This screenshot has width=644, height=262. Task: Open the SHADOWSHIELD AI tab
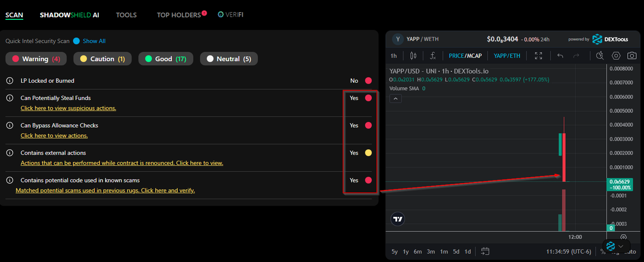click(x=69, y=15)
